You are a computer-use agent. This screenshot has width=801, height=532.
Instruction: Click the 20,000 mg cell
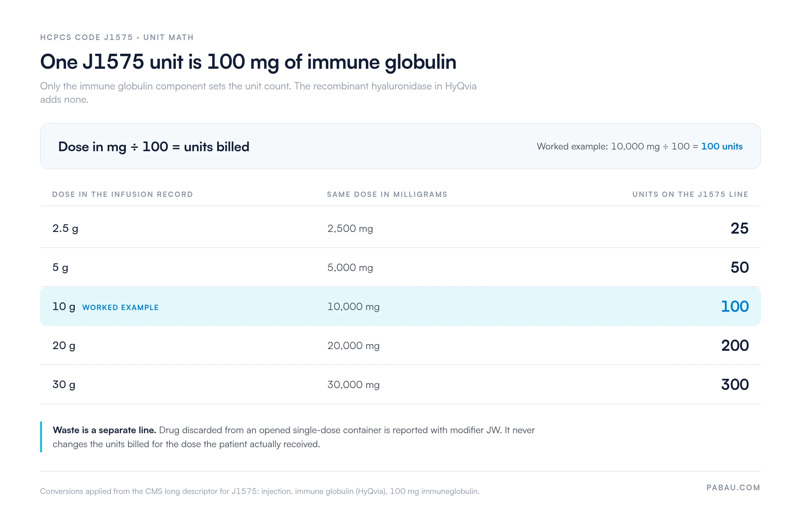353,346
